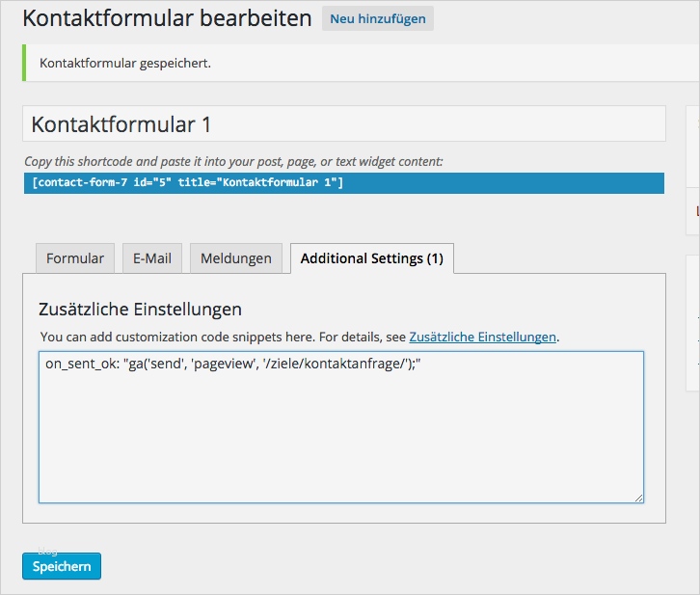Click the Kontaktformular bearbeiten page heading
This screenshot has height=595, width=700.
click(167, 18)
